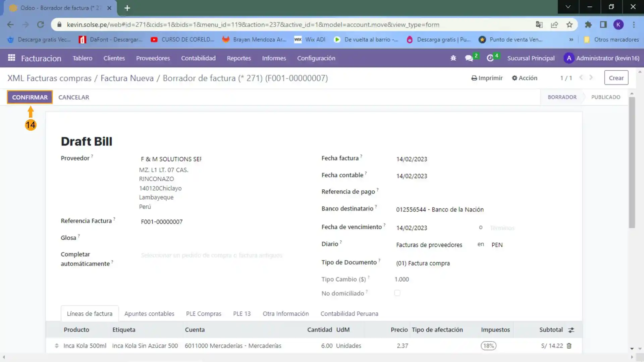Close the Odoo browser tab
The image size is (644, 362).
point(109,8)
